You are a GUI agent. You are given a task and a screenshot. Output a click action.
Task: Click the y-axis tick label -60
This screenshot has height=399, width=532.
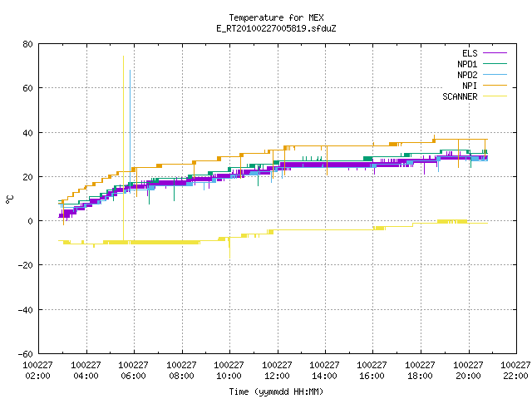click(x=26, y=354)
